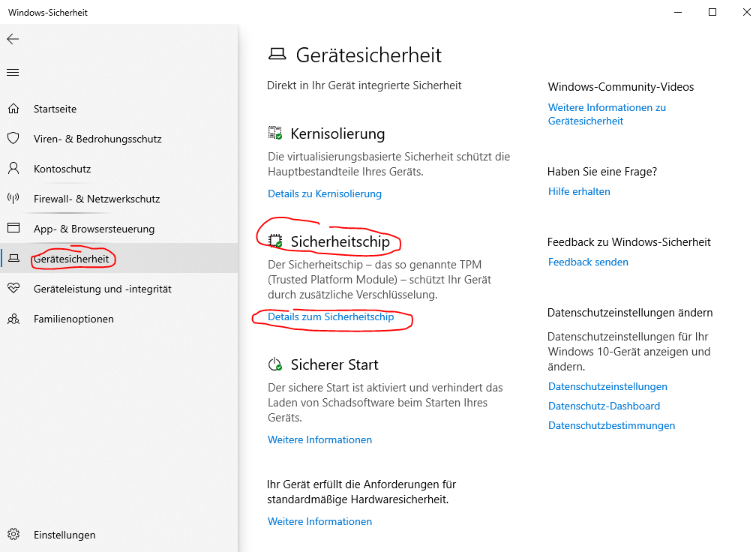Click the Familienoptionen people icon
The image size is (756, 552).
[13, 319]
